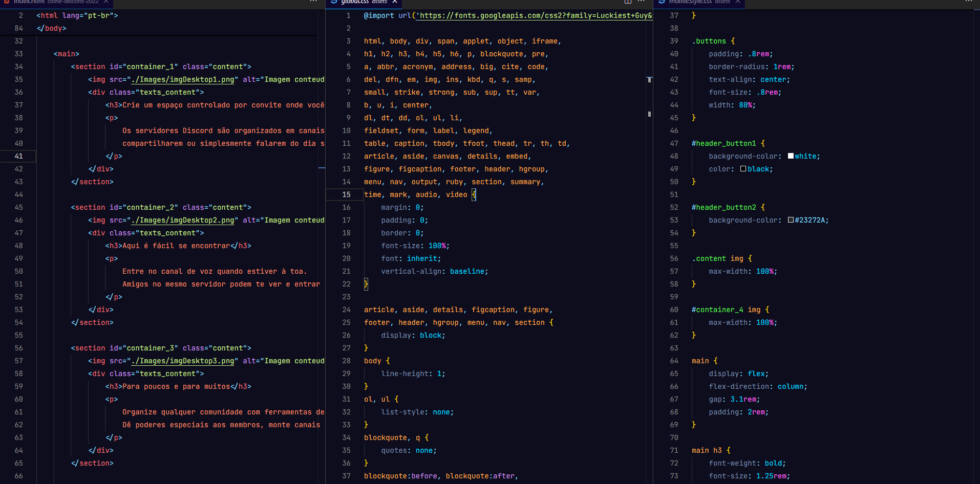Click the '.content img' selector
The height and width of the screenshot is (484, 980).
717,258
